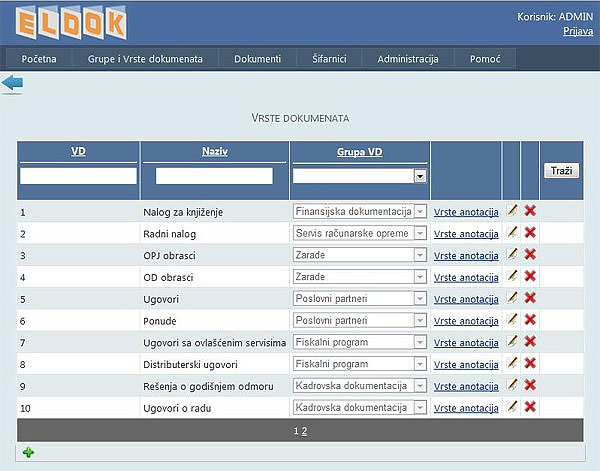Click the blue back arrow icon
This screenshot has height=471, width=600.
pos(12,84)
